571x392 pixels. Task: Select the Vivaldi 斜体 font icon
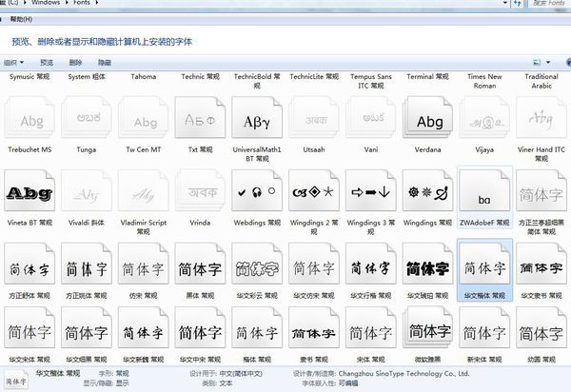tap(87, 190)
